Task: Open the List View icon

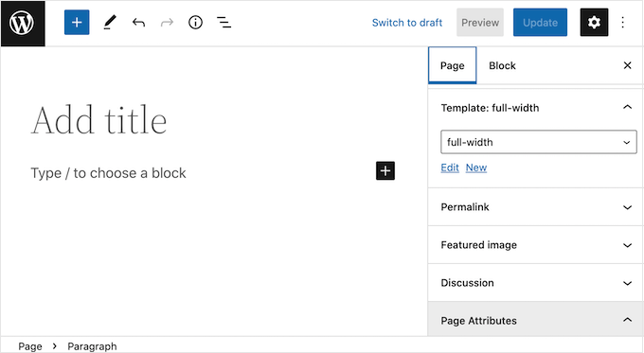Action: (224, 22)
